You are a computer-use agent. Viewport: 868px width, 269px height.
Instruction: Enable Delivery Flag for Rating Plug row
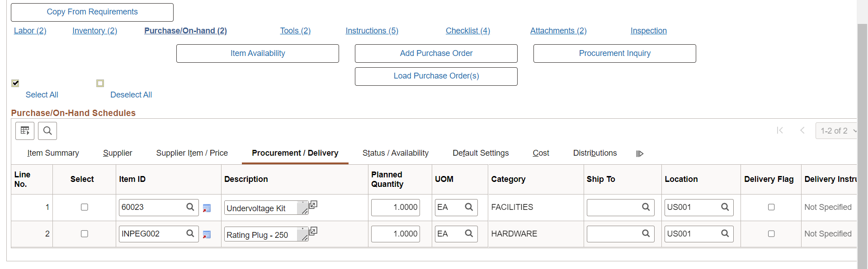[771, 234]
